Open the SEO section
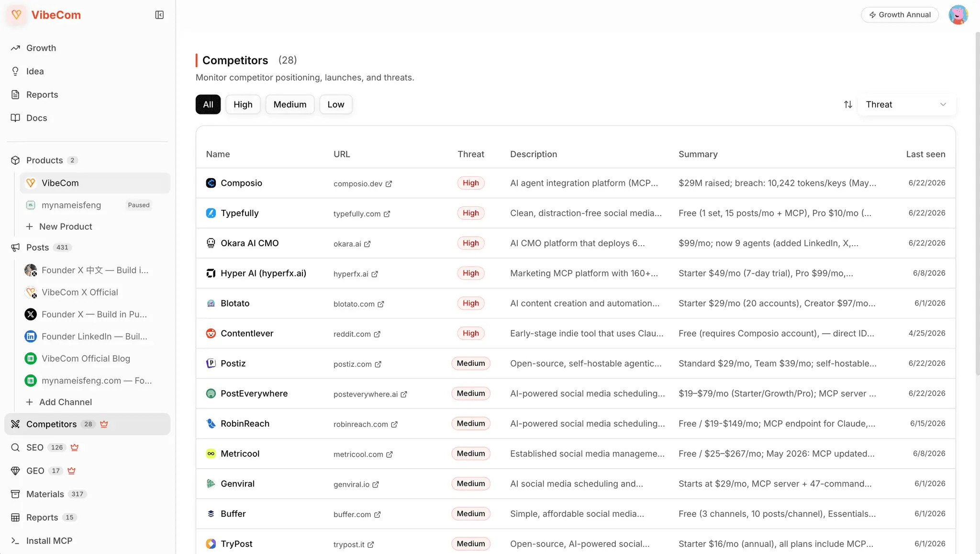 coord(34,448)
